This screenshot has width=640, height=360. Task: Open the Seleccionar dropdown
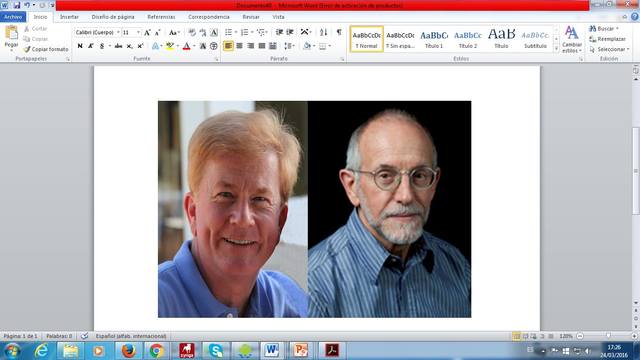[609, 49]
